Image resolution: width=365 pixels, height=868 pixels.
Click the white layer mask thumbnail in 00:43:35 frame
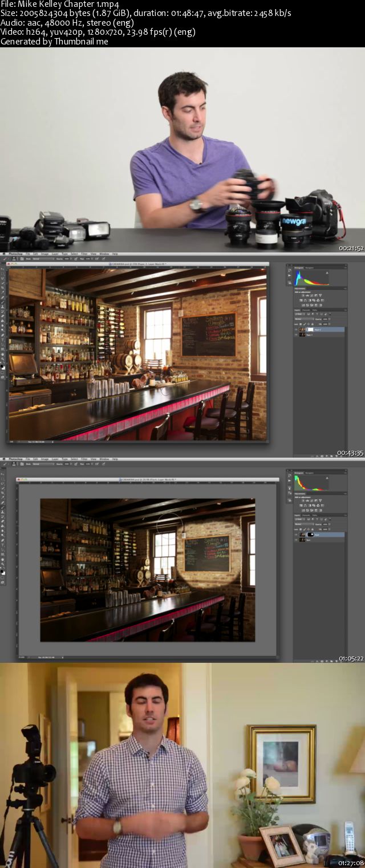click(x=311, y=329)
